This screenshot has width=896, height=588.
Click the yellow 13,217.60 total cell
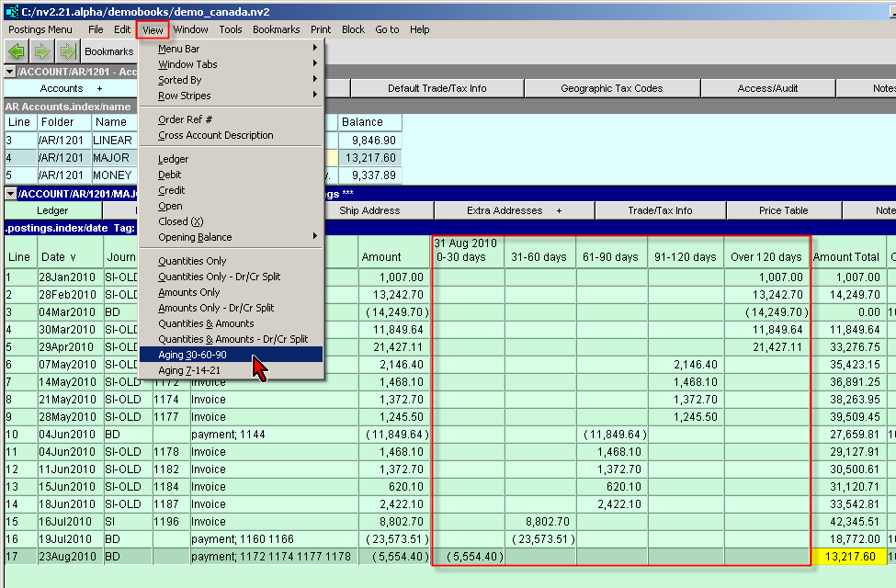(x=847, y=557)
